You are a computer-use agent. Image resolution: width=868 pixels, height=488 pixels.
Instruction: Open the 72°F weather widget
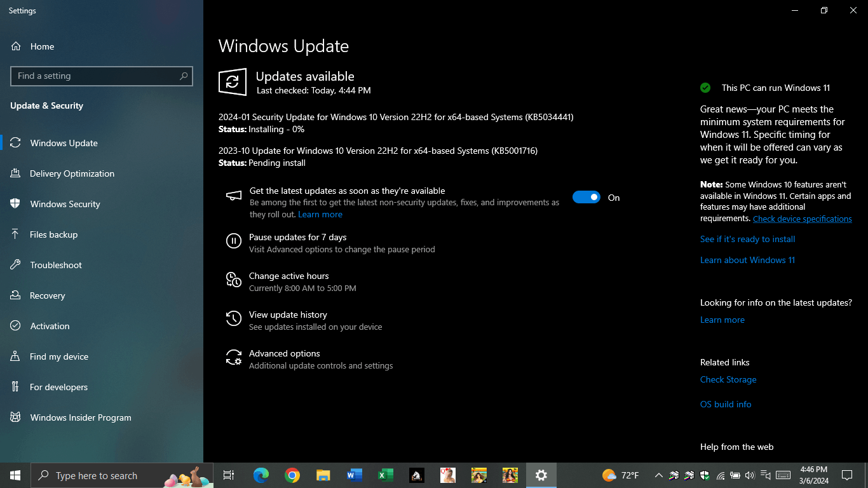621,475
